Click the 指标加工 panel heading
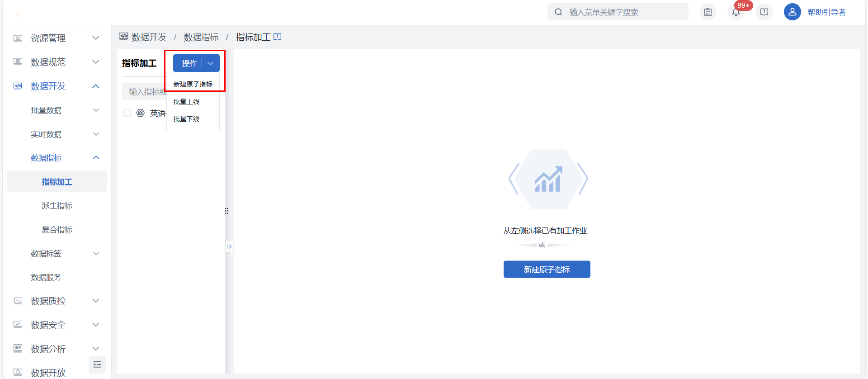The image size is (868, 379). [139, 63]
